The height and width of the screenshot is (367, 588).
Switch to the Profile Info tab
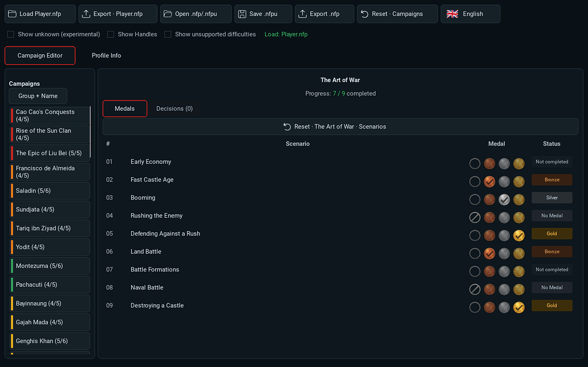coord(106,56)
